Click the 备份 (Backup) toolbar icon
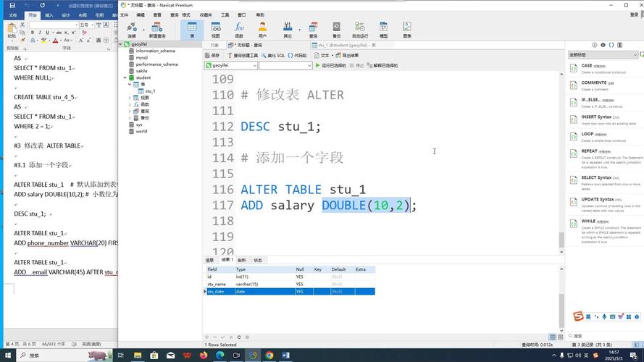Viewport: 644px width, 362px height. (336, 29)
